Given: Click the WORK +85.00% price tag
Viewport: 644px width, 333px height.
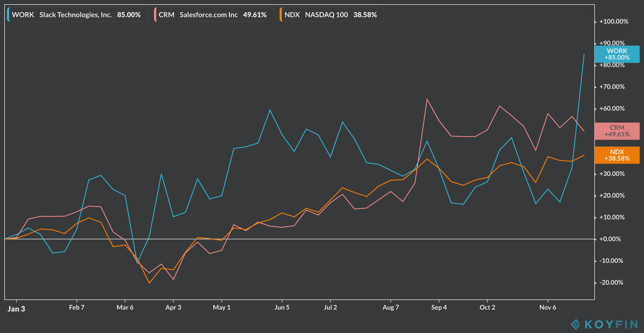Looking at the screenshot, I should point(617,54).
